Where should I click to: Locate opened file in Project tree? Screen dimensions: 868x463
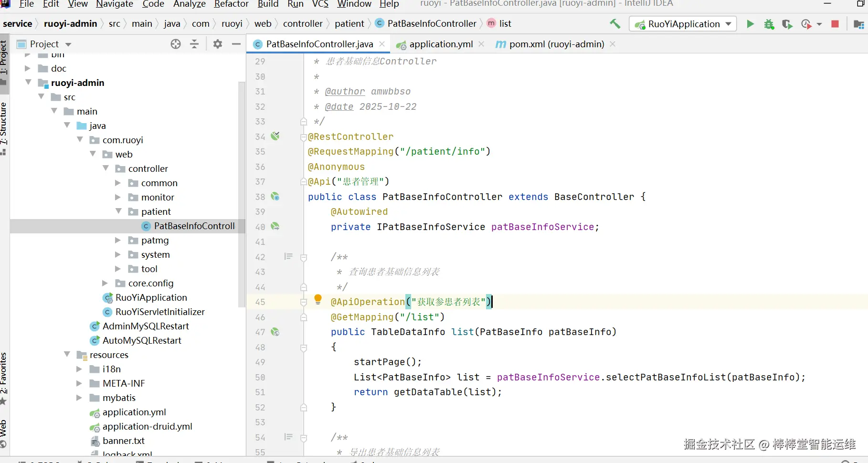(176, 44)
